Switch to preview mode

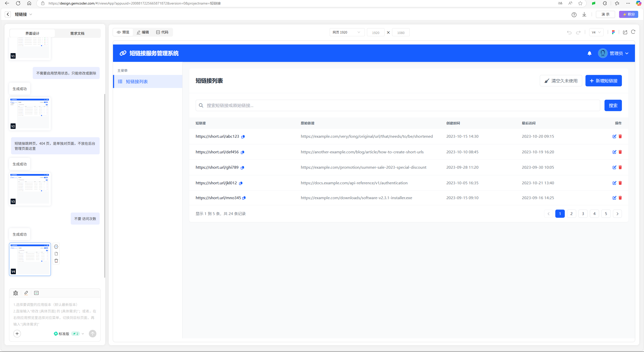tap(123, 32)
